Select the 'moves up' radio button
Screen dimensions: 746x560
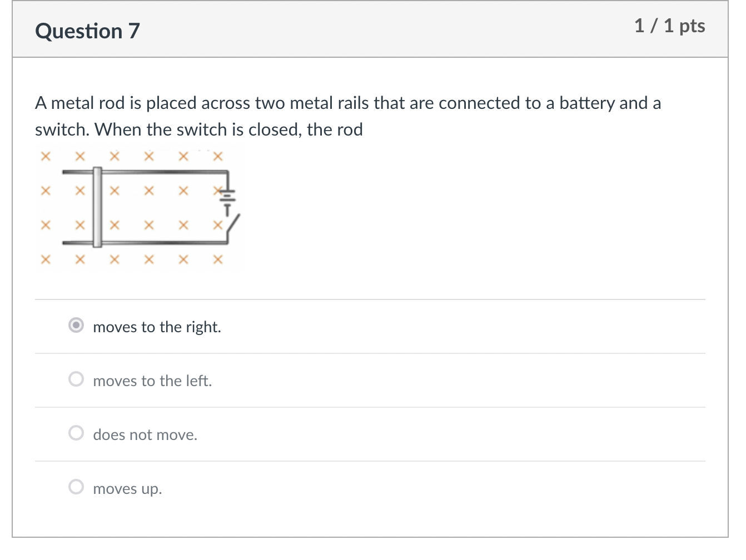click(x=76, y=487)
